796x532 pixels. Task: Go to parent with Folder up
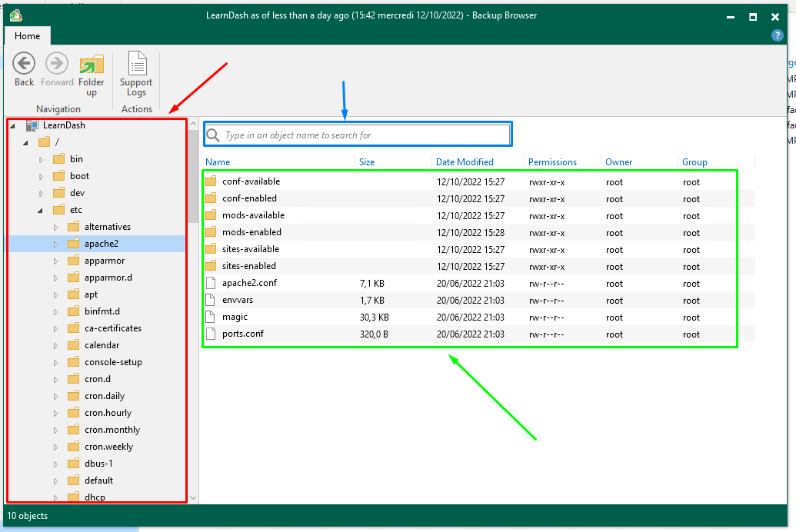92,75
